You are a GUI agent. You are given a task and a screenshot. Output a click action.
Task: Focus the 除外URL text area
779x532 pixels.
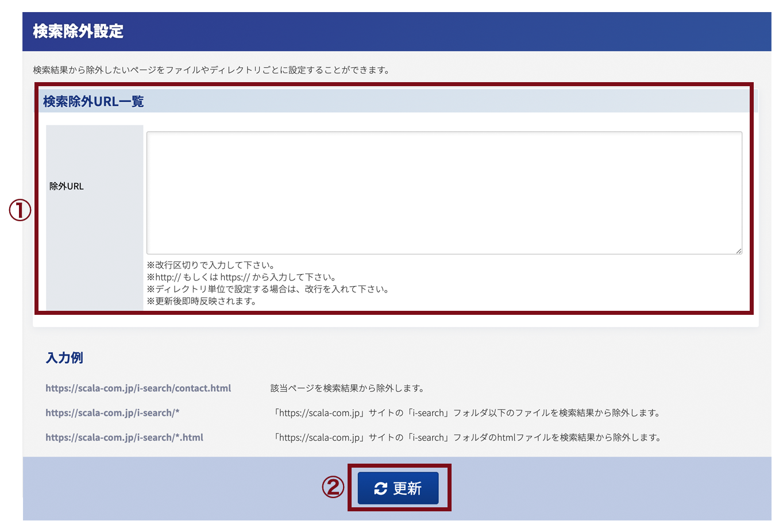point(444,193)
